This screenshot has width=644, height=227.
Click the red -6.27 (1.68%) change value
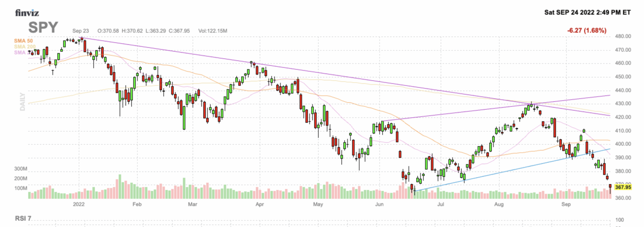pyautogui.click(x=587, y=30)
